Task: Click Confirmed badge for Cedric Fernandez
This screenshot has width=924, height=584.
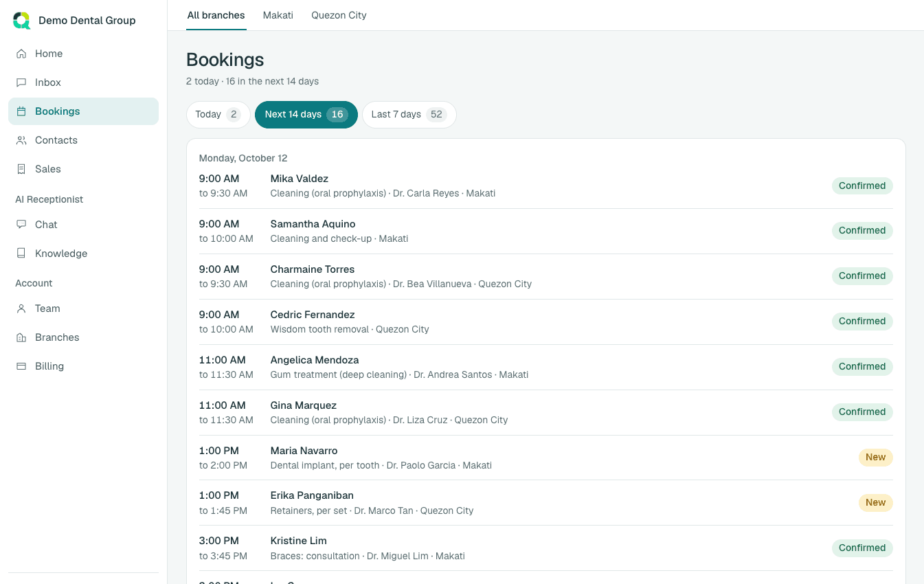Action: (x=862, y=322)
